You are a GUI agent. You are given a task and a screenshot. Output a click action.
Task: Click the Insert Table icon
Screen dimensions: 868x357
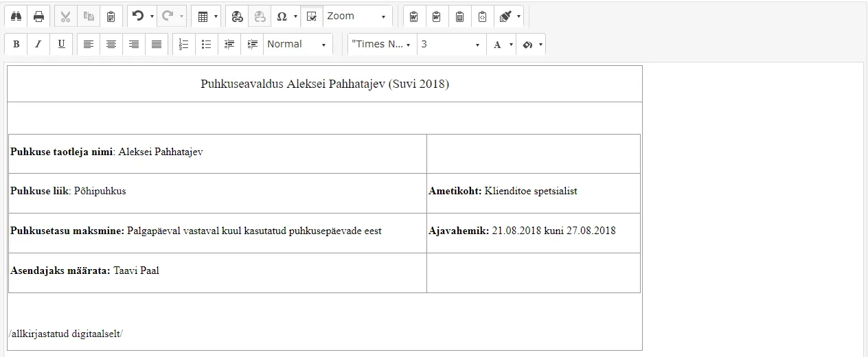pyautogui.click(x=202, y=16)
